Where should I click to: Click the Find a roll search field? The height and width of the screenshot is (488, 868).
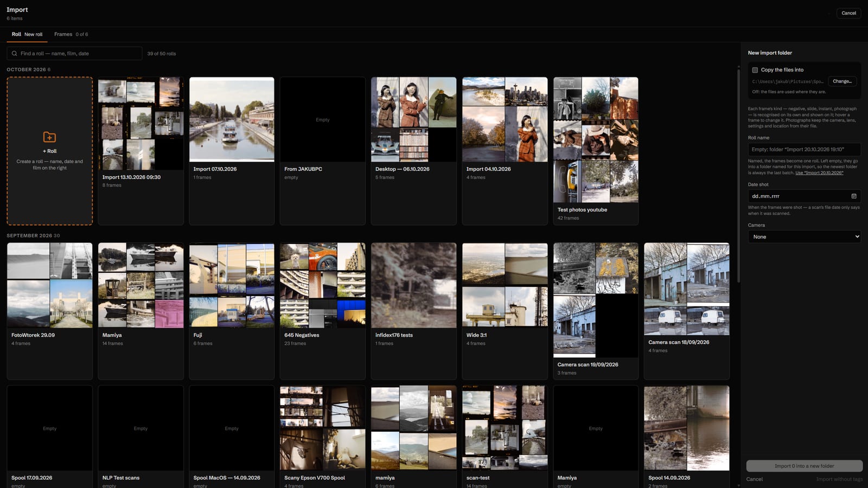(74, 54)
